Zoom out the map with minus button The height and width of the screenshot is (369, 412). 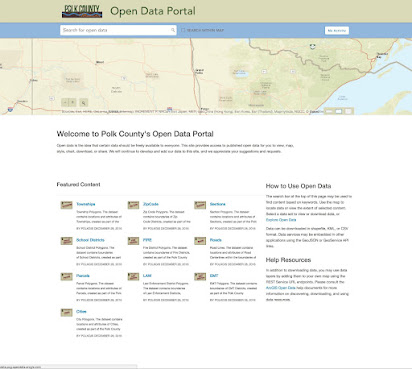pyautogui.click(x=65, y=103)
